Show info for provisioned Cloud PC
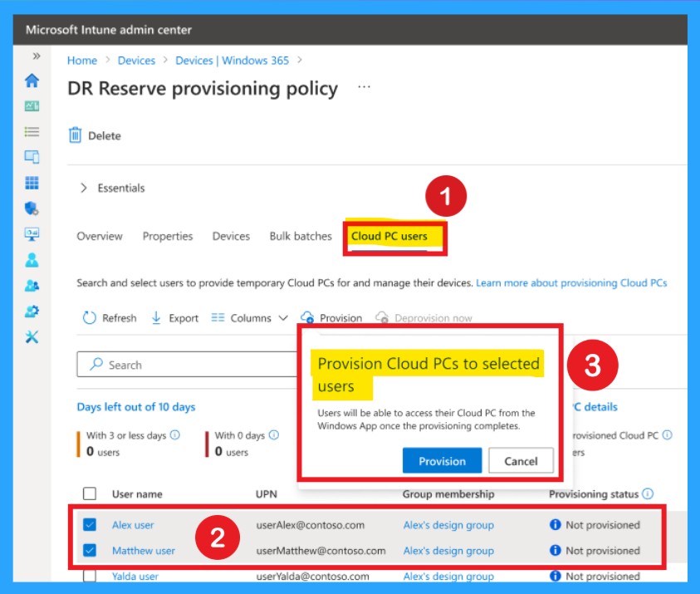700x594 pixels. point(667,434)
